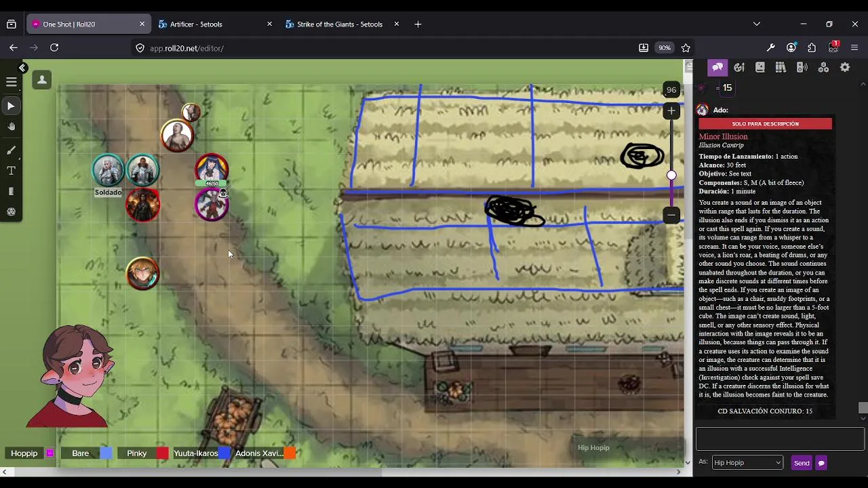Open the Journal tab in sidebar

[x=760, y=67]
